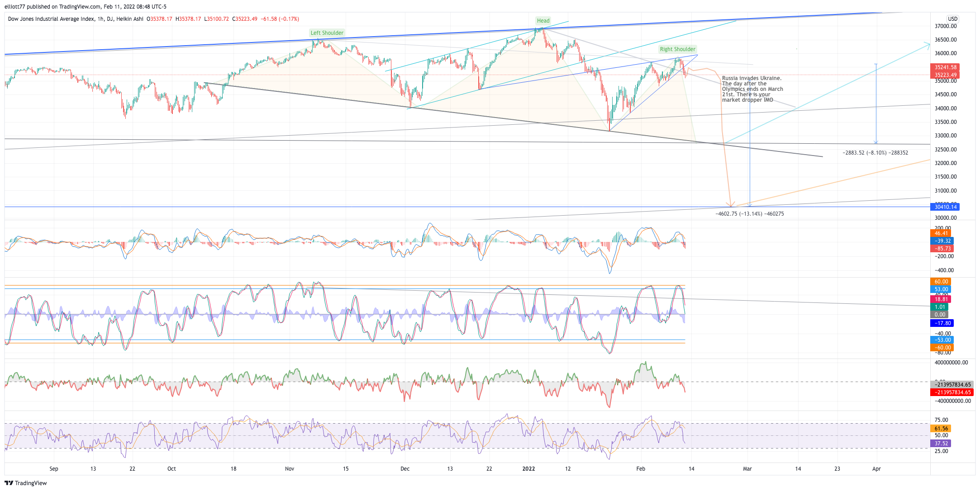This screenshot has width=980, height=491.
Task: Click the TradingView logo at bottom
Action: tap(26, 483)
